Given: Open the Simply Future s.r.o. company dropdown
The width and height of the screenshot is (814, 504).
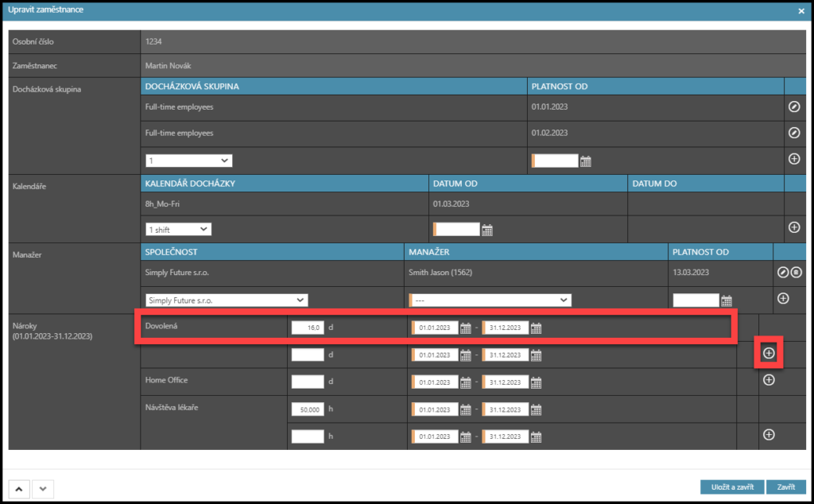Looking at the screenshot, I should tap(227, 300).
